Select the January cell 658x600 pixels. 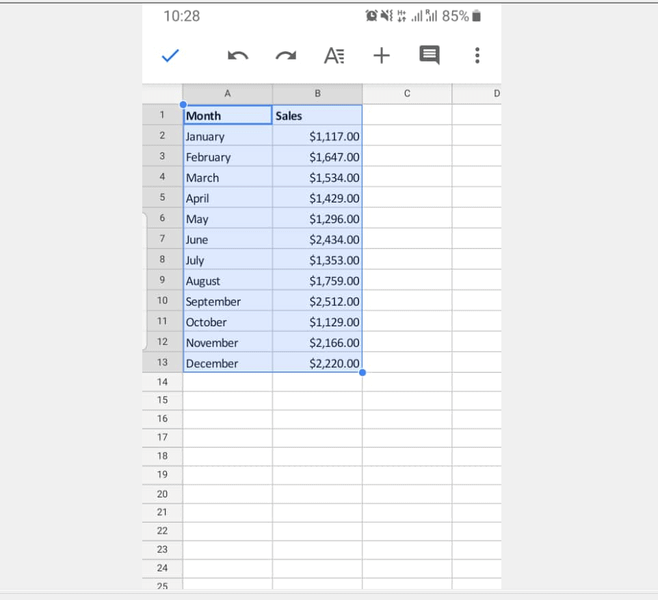(227, 136)
